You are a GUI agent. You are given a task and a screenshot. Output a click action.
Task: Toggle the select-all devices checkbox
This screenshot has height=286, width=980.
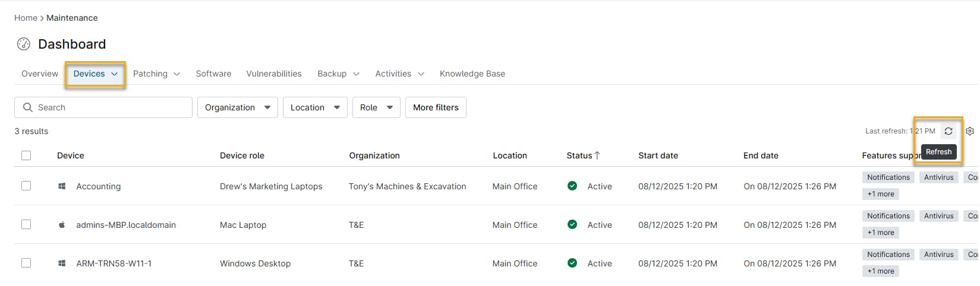(x=26, y=155)
